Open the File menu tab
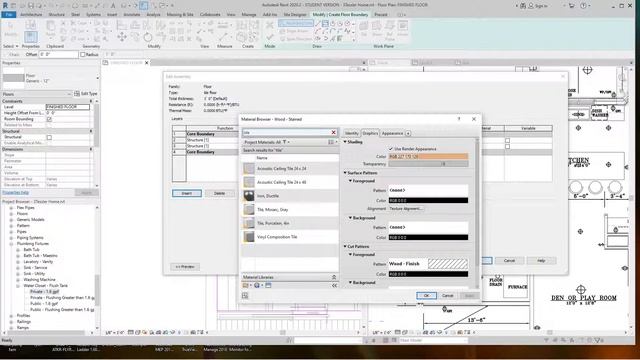 pyautogui.click(x=9, y=15)
